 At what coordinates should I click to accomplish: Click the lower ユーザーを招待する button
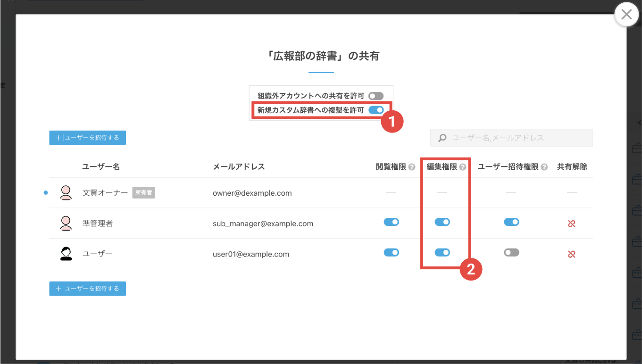point(87,289)
